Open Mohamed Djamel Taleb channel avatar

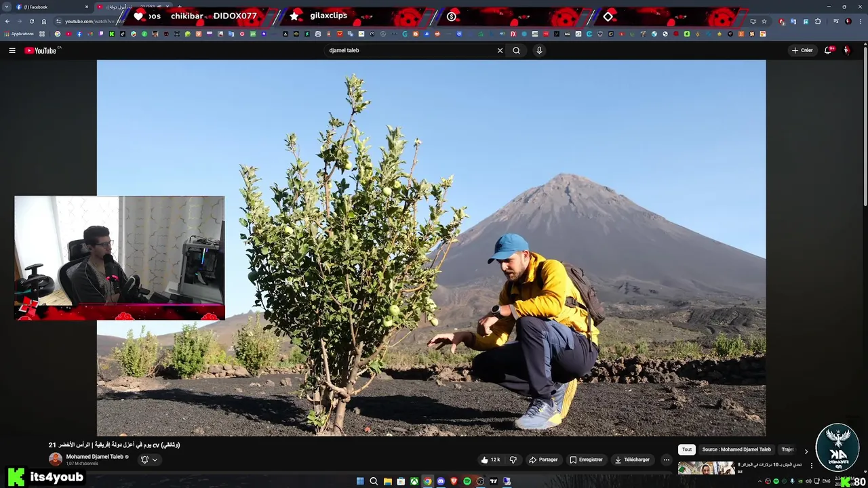click(x=56, y=460)
